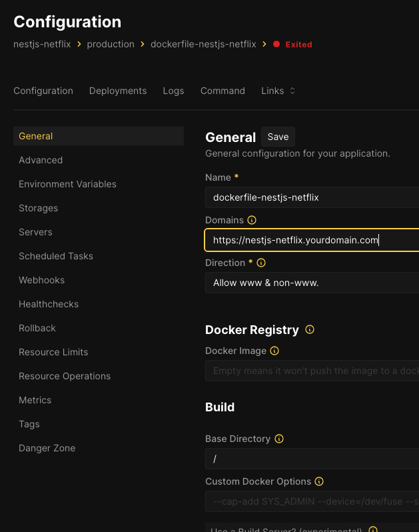419x532 pixels.
Task: Click the Base Directory info icon
Action: point(279,439)
